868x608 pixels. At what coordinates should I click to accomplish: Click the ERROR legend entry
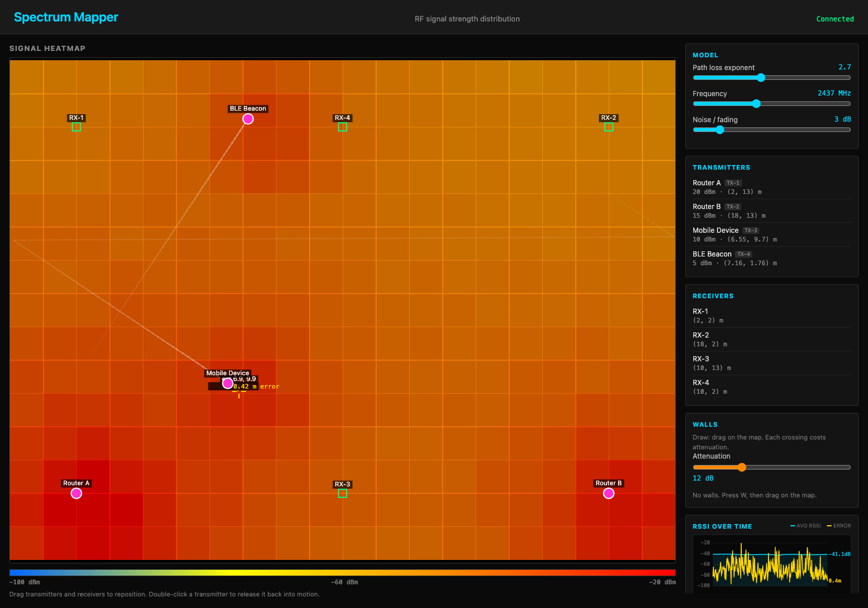839,526
